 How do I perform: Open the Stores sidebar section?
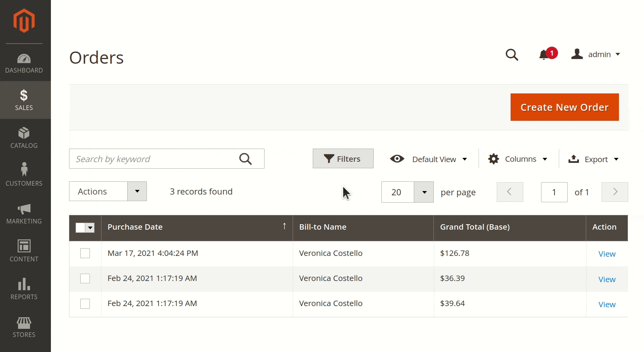pos(24,327)
